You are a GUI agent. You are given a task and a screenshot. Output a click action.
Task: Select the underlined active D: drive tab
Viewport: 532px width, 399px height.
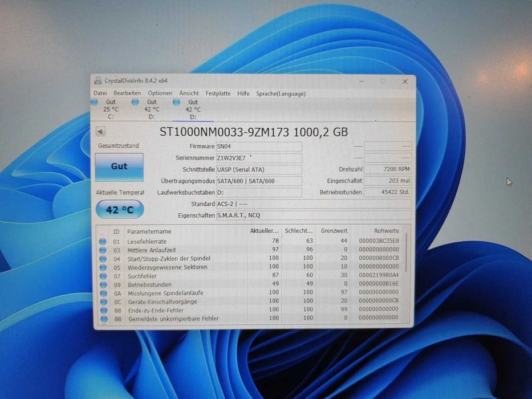(192, 109)
